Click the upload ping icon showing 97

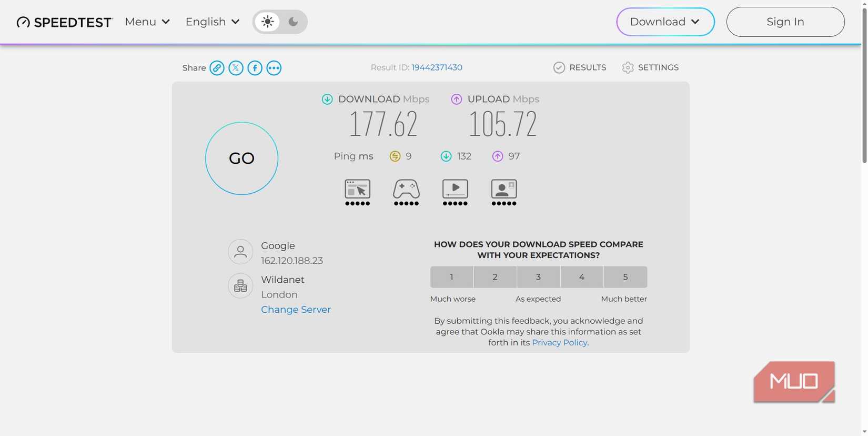tap(498, 156)
